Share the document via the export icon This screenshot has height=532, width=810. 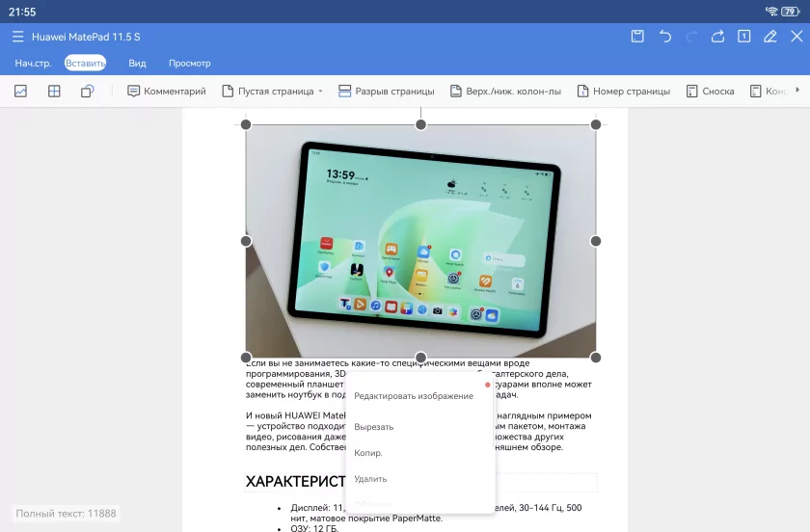(717, 37)
